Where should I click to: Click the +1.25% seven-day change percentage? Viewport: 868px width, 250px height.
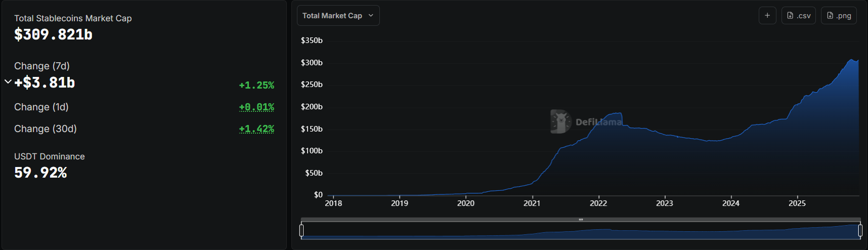pos(256,86)
